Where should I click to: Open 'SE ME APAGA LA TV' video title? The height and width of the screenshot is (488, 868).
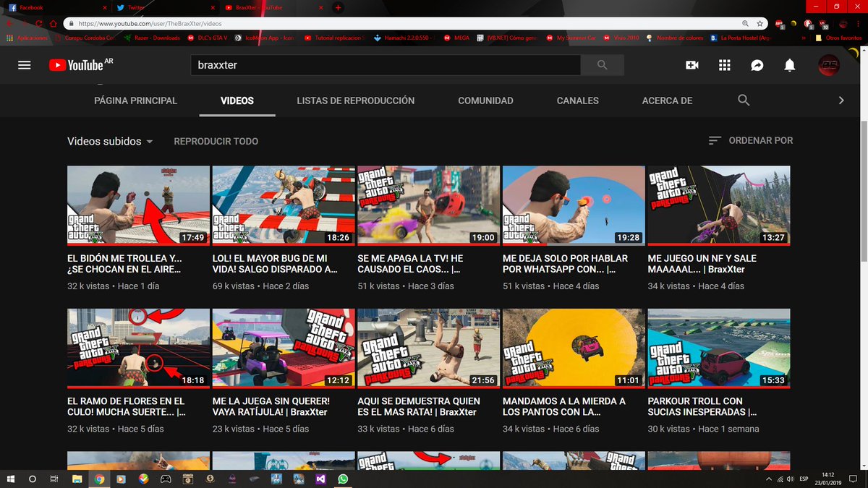(x=410, y=264)
